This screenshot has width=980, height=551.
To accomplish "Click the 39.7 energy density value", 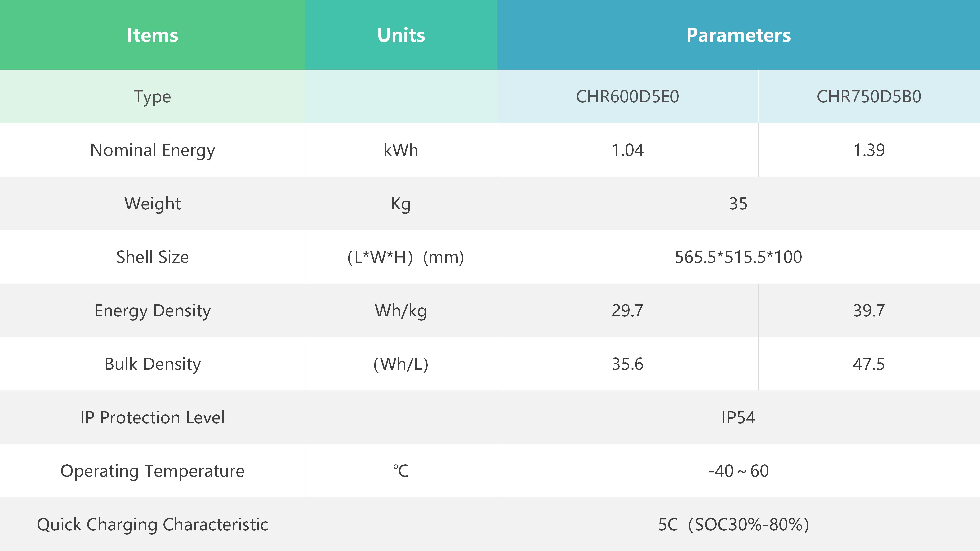I will 869,311.
